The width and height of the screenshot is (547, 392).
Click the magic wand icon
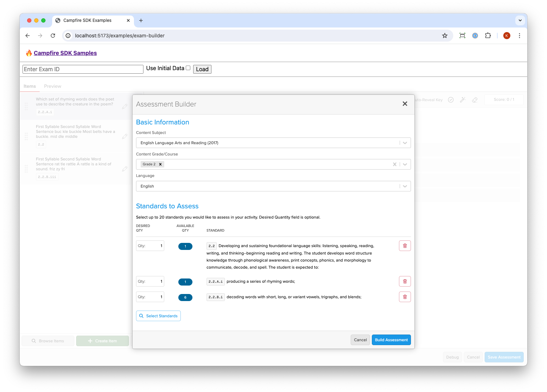(463, 100)
